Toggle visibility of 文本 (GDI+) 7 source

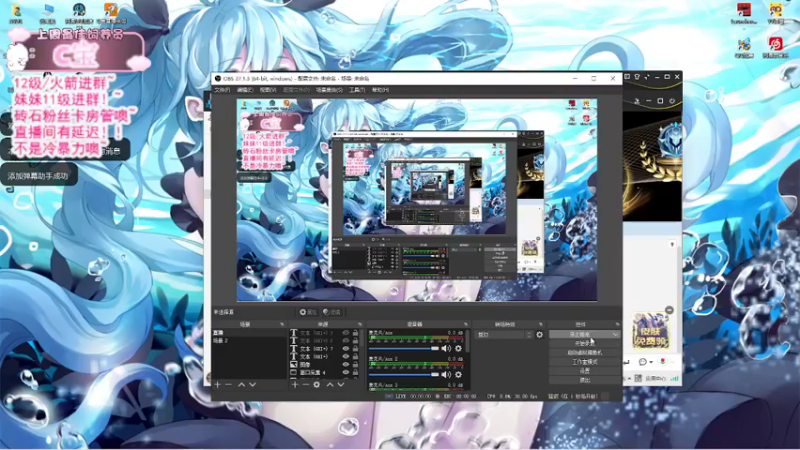346,349
